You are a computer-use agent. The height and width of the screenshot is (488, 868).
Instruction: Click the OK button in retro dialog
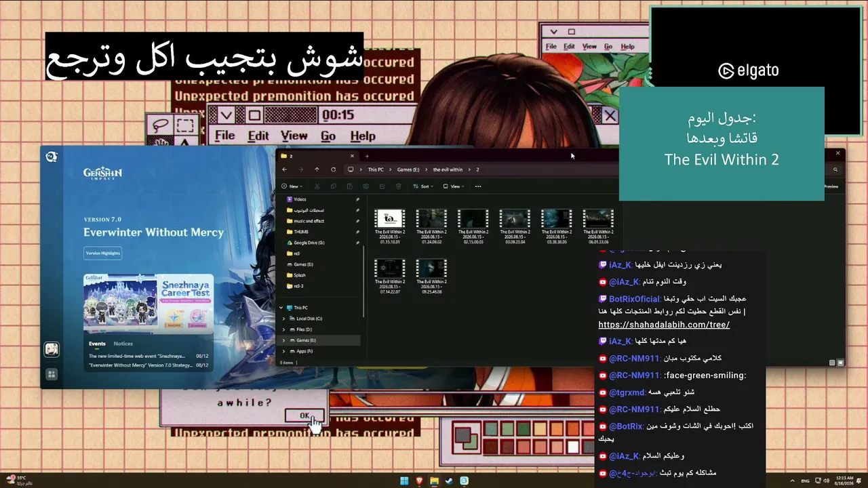point(304,415)
